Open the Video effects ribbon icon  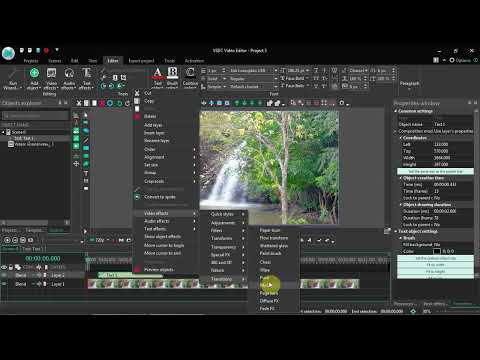pyautogui.click(x=51, y=73)
